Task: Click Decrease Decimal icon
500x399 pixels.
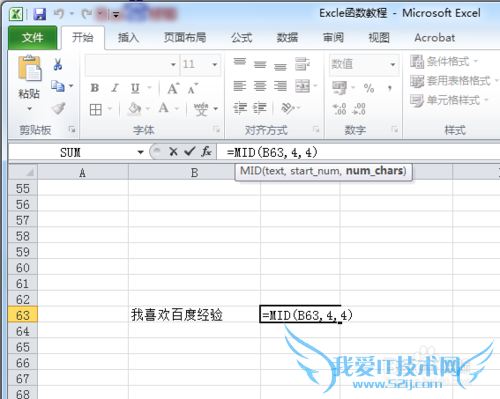Action: (359, 109)
